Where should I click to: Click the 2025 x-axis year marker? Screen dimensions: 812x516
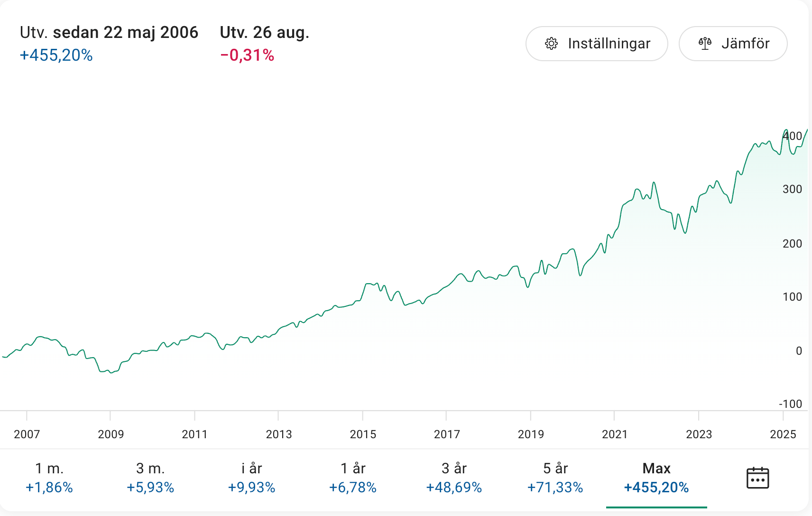tap(783, 434)
